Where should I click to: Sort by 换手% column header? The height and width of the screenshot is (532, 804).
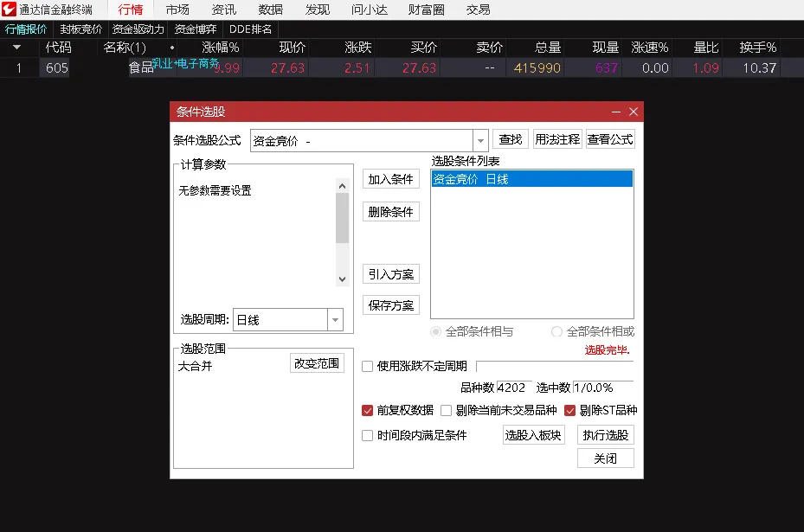coord(758,48)
